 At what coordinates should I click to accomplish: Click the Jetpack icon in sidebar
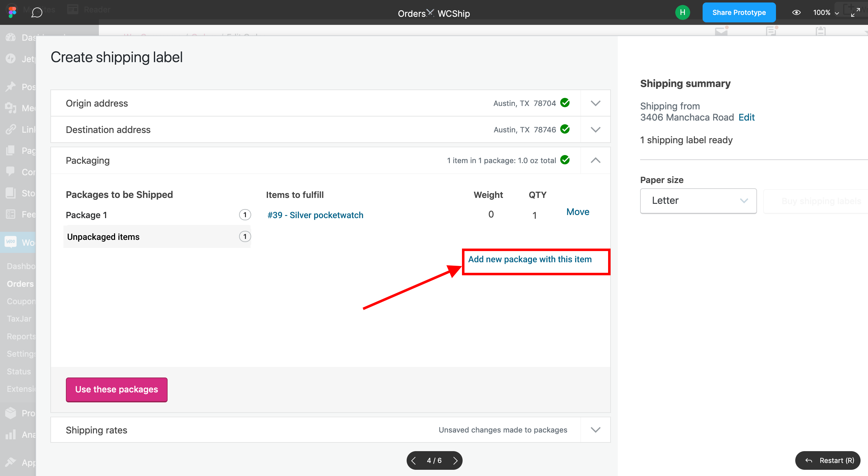[11, 59]
